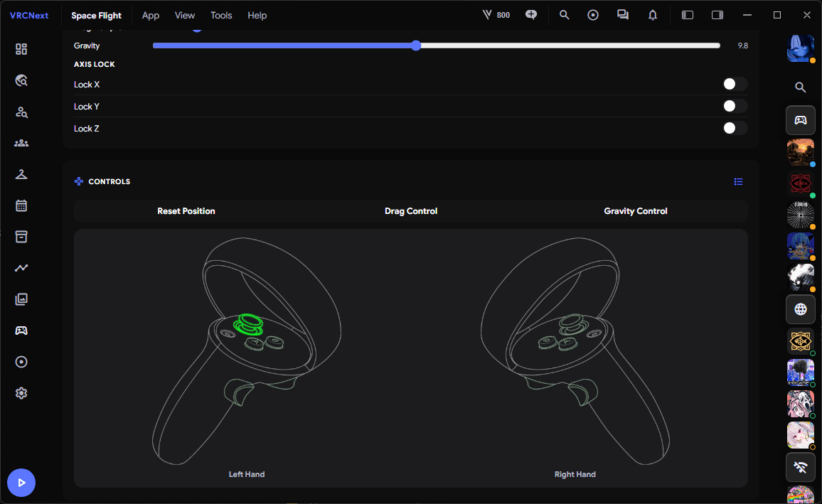822x504 pixels.
Task: Select the Drag Control option
Action: coord(411,211)
